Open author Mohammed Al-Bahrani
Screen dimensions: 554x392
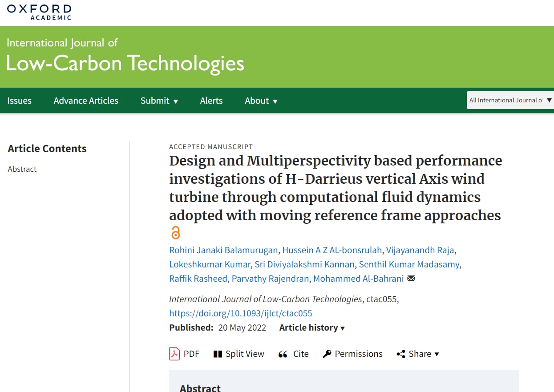[359, 279]
